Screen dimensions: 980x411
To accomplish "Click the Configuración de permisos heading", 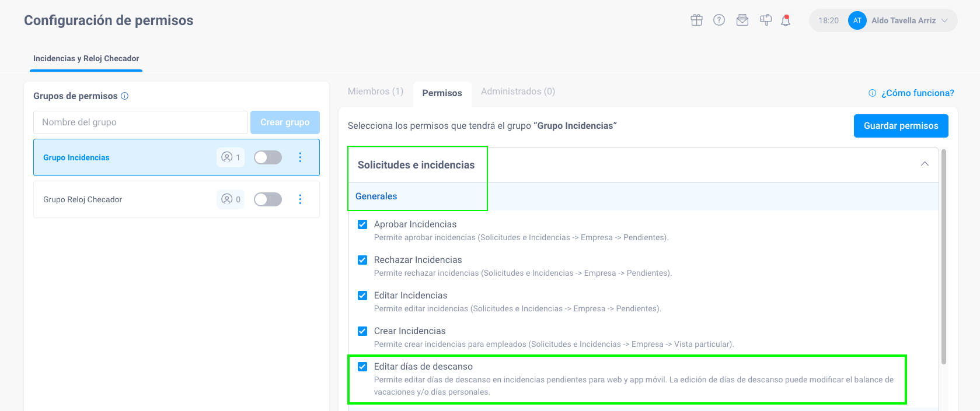I will coord(109,20).
